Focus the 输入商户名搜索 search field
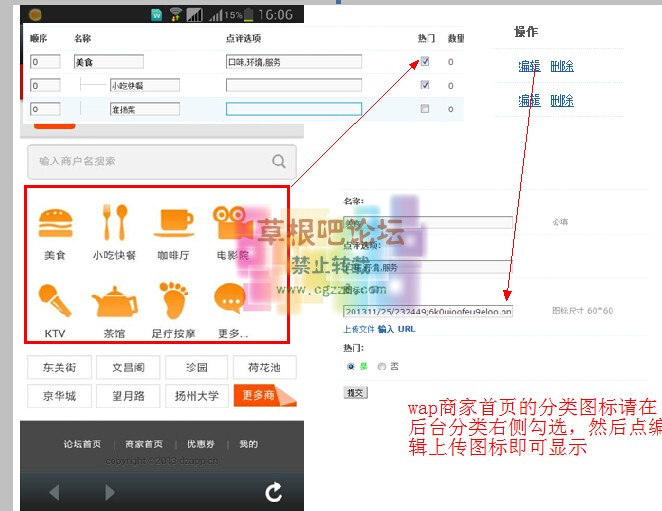This screenshot has height=511, width=662. tap(162, 162)
